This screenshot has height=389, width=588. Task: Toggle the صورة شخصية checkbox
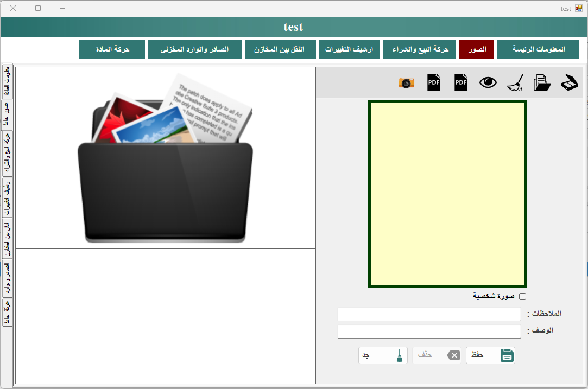[x=523, y=296]
